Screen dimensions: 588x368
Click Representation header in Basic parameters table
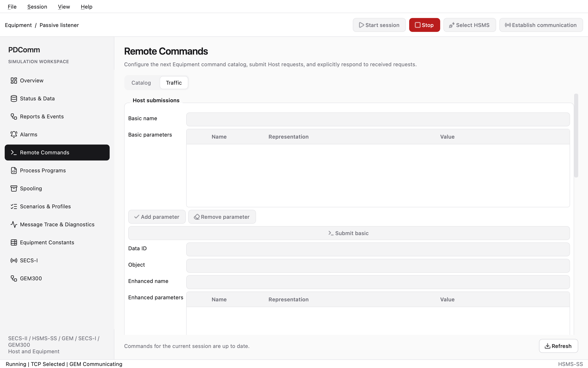(x=288, y=137)
